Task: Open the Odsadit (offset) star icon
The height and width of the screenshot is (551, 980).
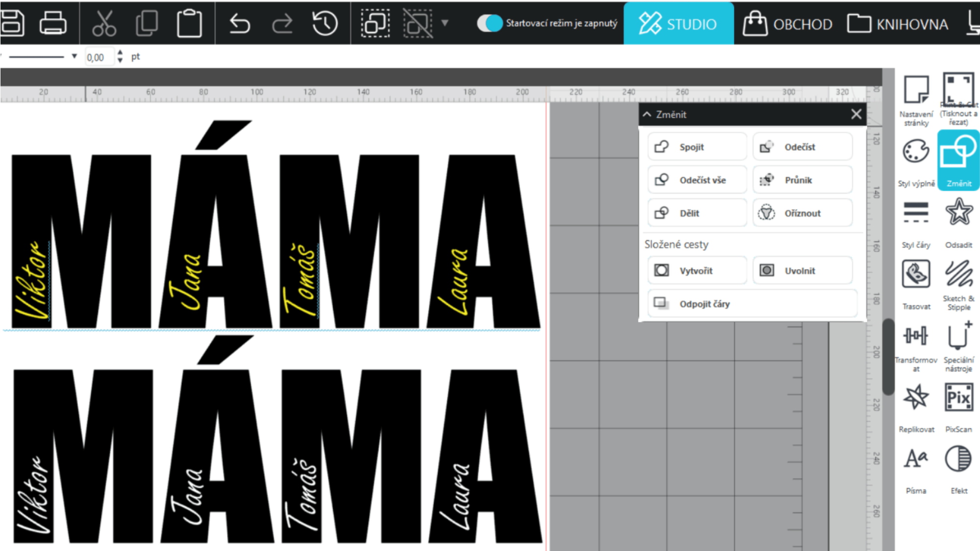Action: [x=959, y=212]
